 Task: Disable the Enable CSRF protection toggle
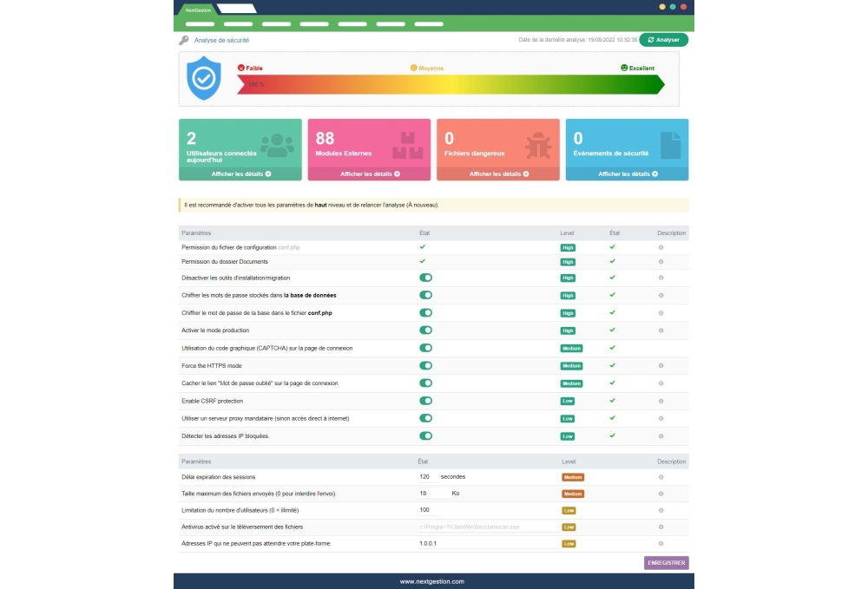425,401
